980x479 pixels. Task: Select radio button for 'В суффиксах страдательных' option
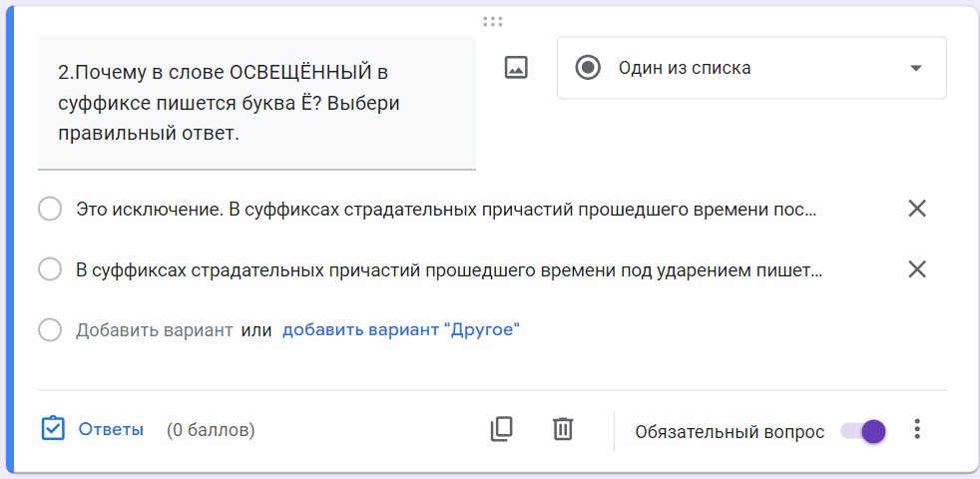pyautogui.click(x=49, y=270)
